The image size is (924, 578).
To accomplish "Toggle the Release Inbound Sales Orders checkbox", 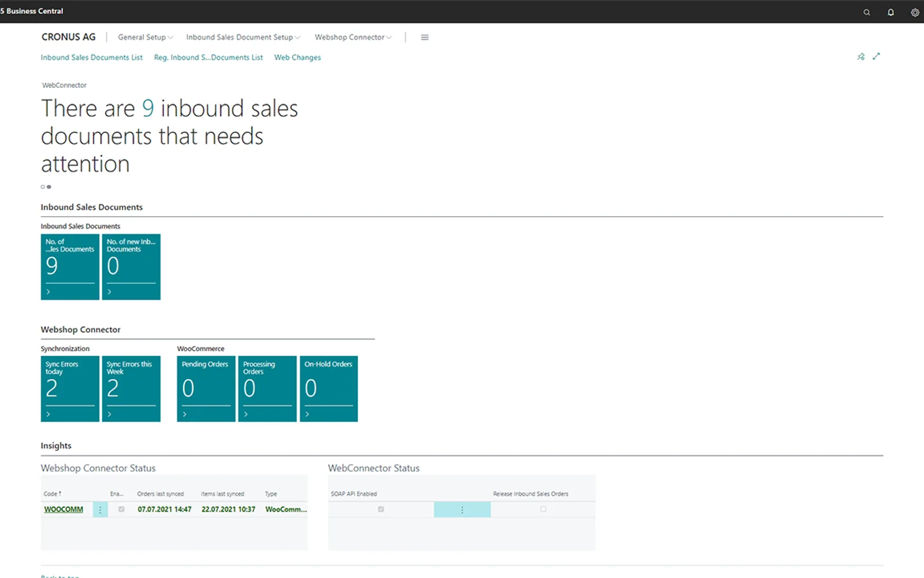I will [x=543, y=509].
